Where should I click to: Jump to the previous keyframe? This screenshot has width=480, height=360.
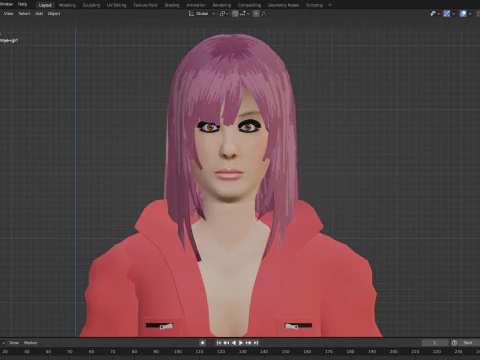pos(226,343)
